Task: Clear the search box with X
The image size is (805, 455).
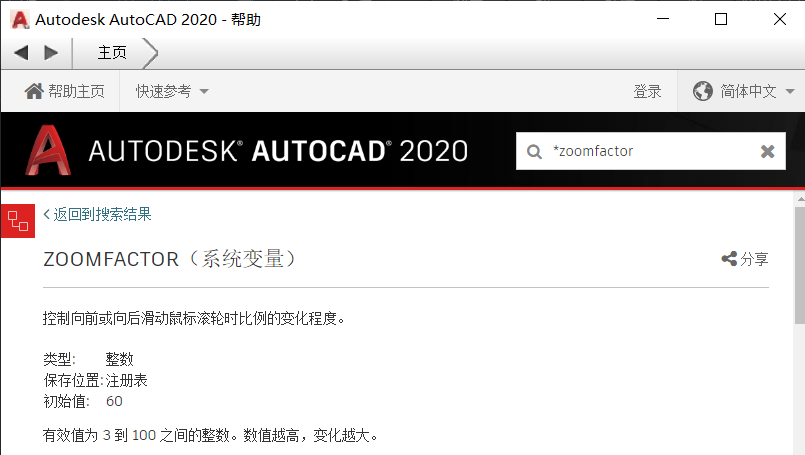Action: (768, 151)
